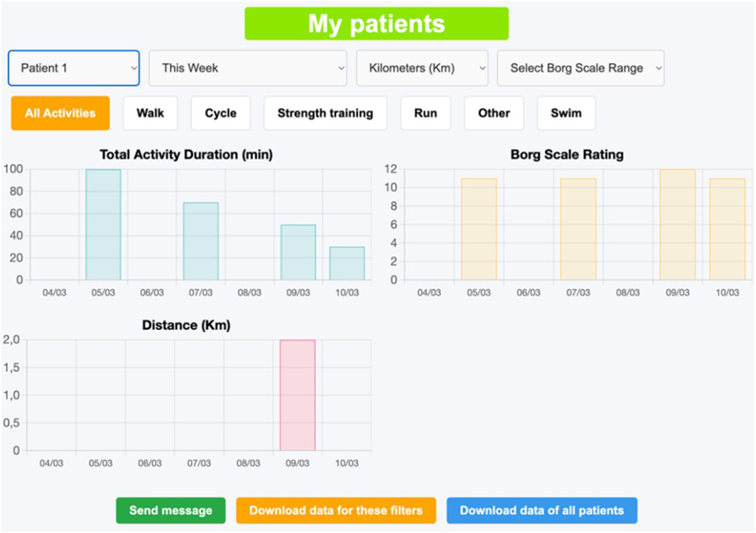Enable the Cycle activity filter
The width and height of the screenshot is (756, 533).
tap(220, 113)
